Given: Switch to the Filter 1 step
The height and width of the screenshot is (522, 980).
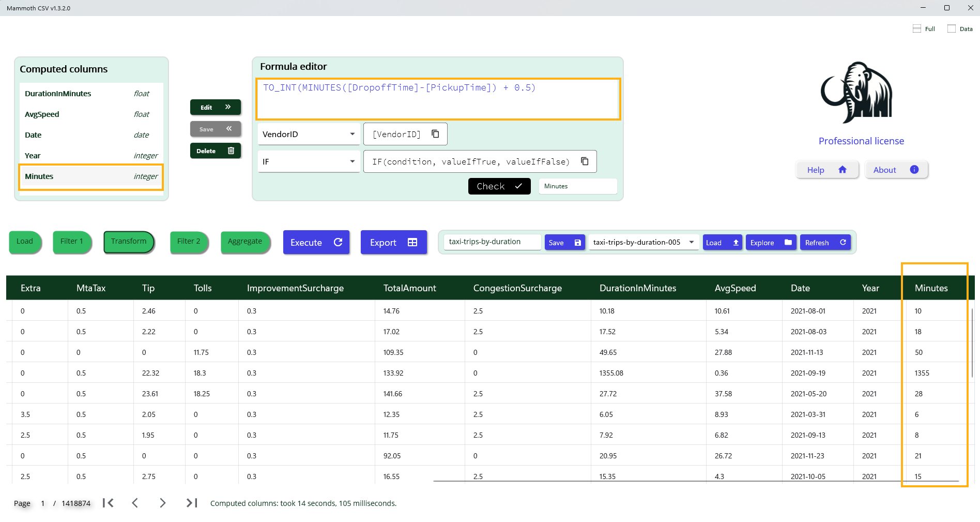Looking at the screenshot, I should tap(72, 242).
